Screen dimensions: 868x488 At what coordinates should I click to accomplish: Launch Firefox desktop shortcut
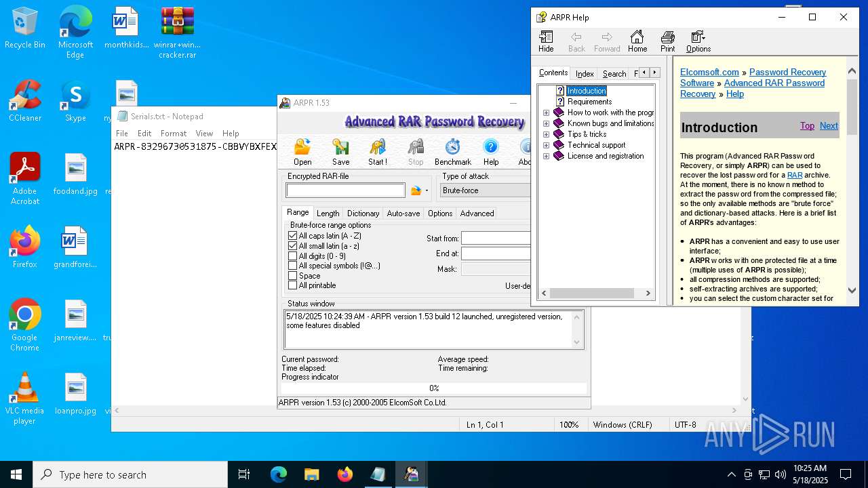click(x=25, y=247)
